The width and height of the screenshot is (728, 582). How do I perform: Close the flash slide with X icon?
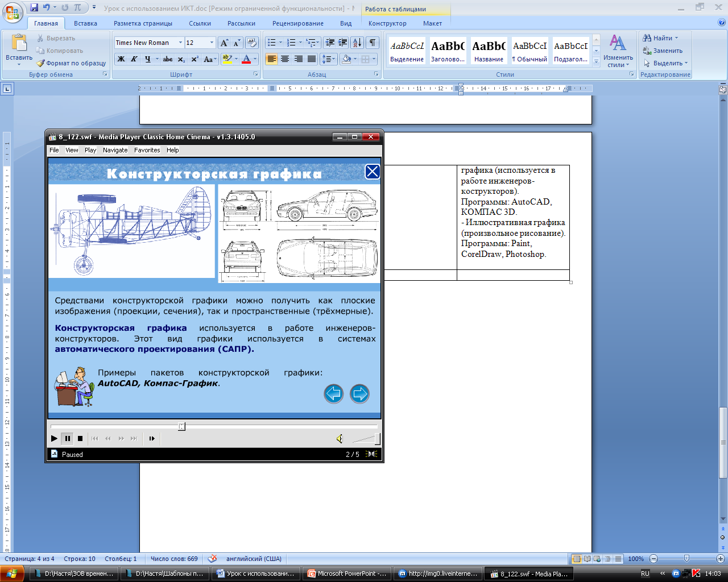(373, 172)
